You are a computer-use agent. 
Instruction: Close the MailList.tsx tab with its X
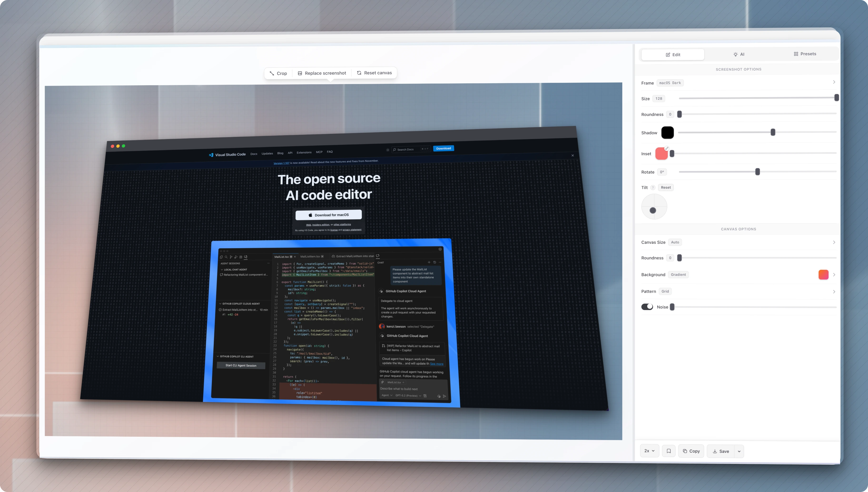click(x=295, y=257)
